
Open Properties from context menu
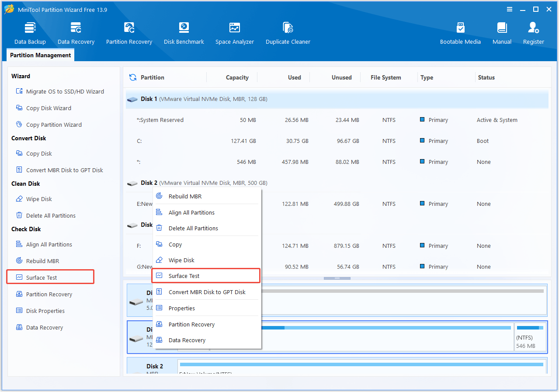[206, 308]
